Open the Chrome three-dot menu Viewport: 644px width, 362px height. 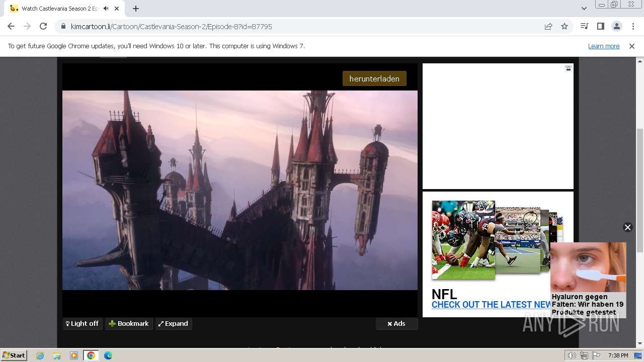(633, 26)
